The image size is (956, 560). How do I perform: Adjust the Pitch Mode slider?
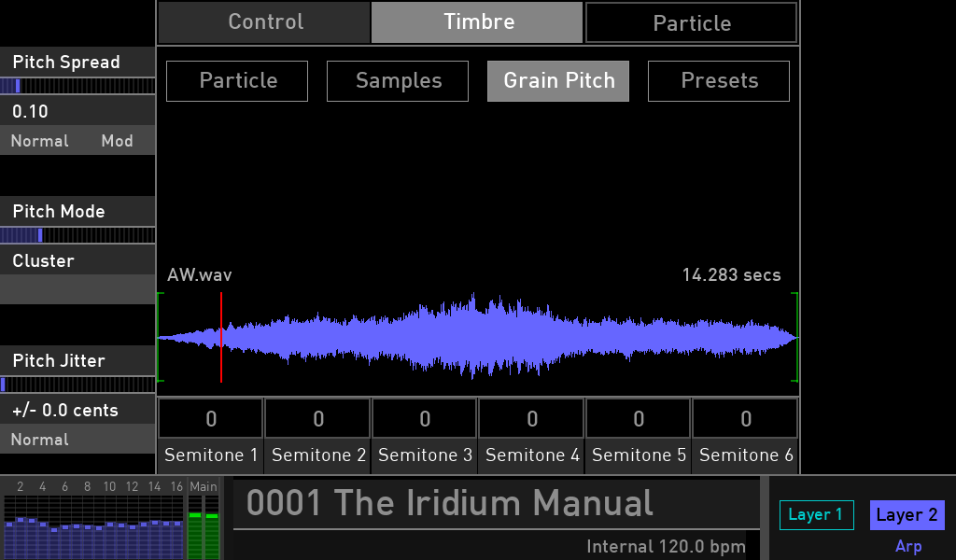coord(77,235)
